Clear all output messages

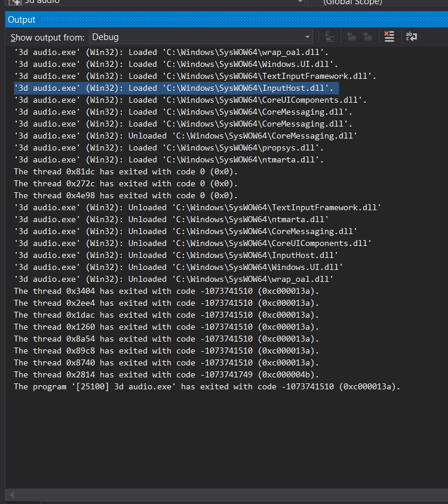coord(389,36)
